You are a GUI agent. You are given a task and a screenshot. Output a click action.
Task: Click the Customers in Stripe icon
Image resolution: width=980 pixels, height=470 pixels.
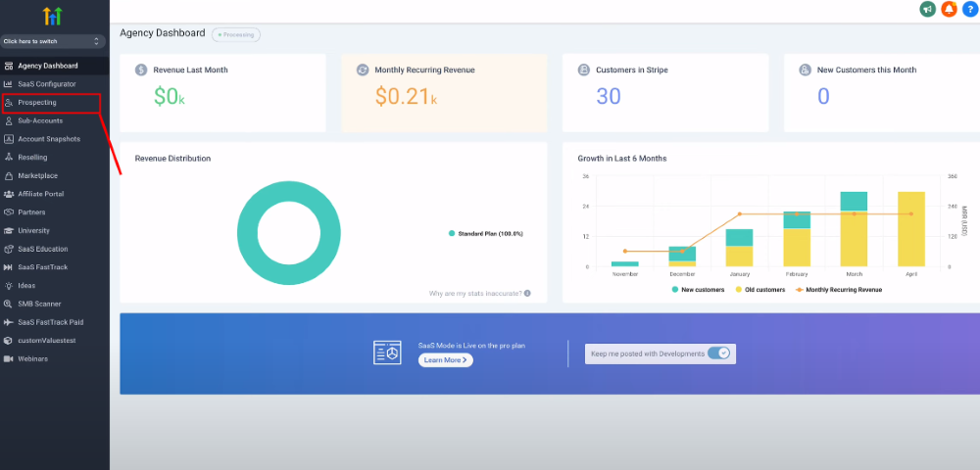point(584,70)
